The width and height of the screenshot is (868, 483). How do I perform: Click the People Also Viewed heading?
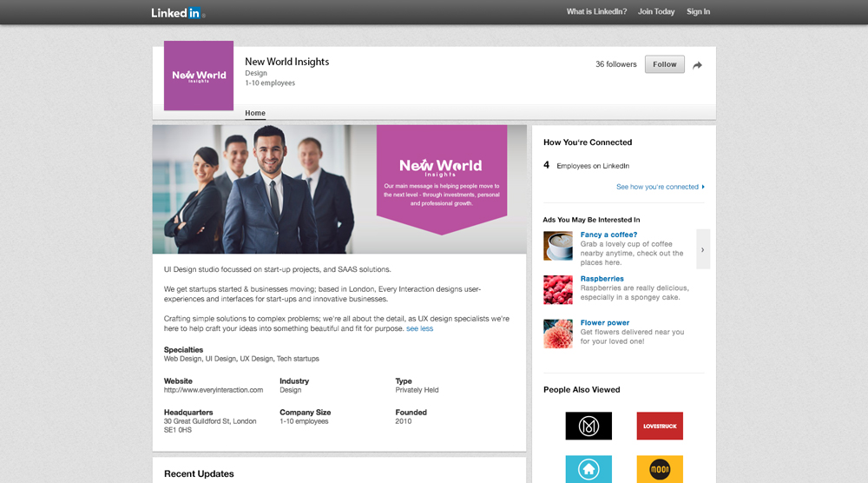click(x=582, y=389)
